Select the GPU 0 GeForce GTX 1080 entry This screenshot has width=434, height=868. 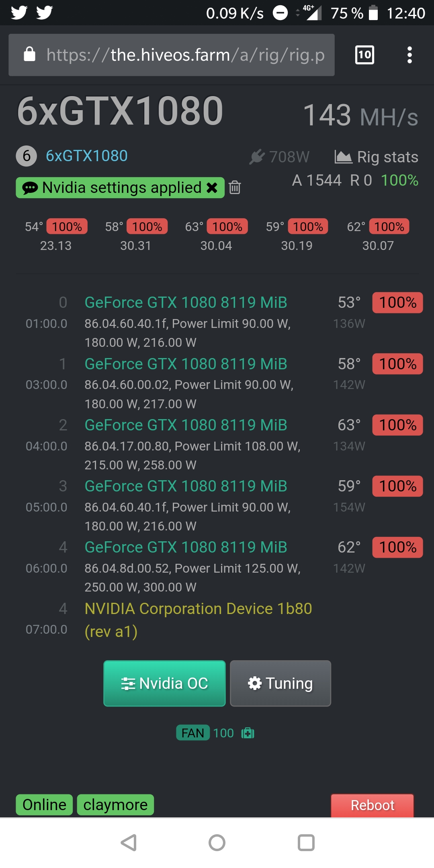(186, 303)
